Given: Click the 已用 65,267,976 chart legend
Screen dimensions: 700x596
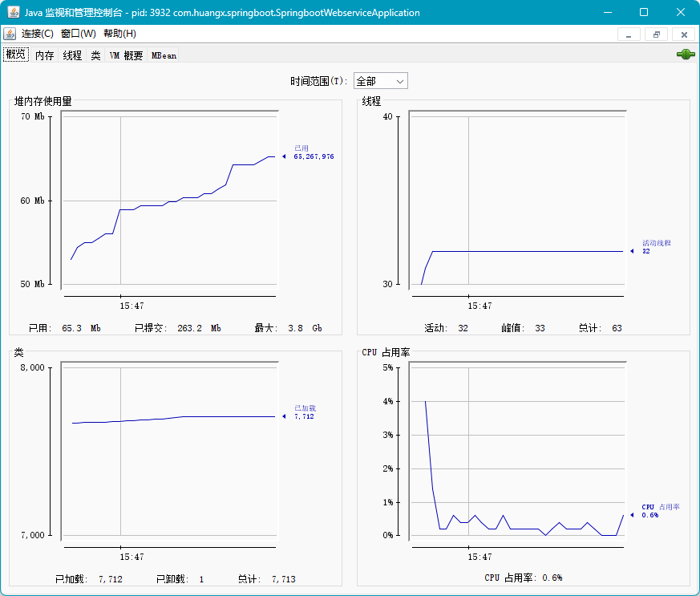Looking at the screenshot, I should 314,152.
